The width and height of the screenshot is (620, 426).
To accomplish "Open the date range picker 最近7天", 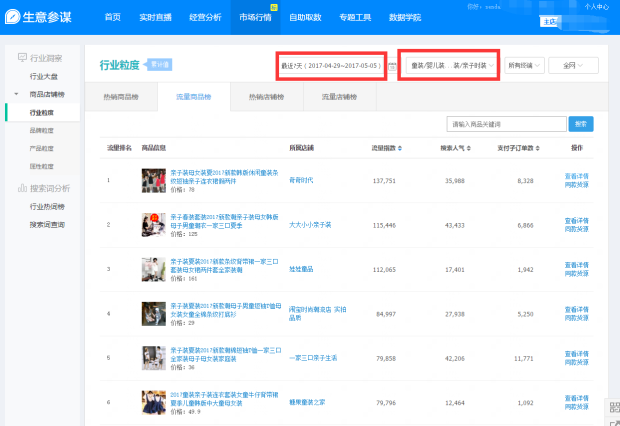I will pos(330,65).
